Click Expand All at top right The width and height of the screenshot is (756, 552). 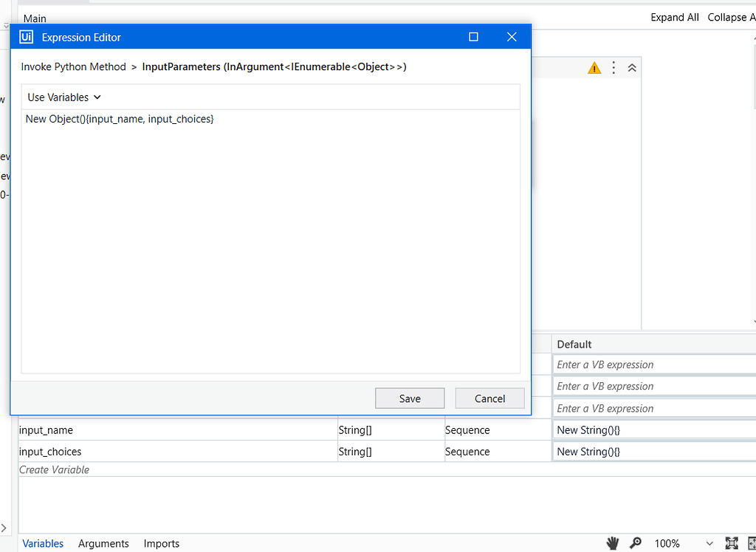click(x=674, y=16)
